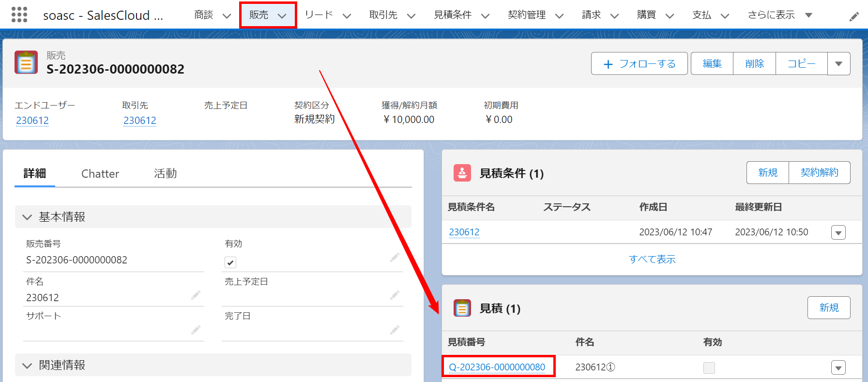The image size is (868, 382).
Task: Open row actions menu for 見積条件 230612
Action: (838, 232)
